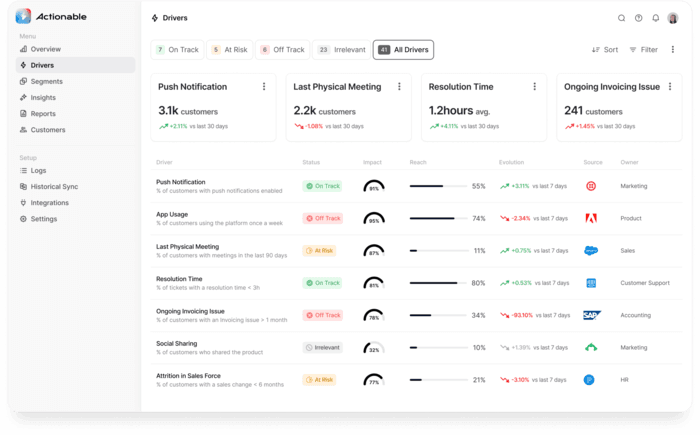The height and width of the screenshot is (435, 700).
Task: Click Off Track status badge for App Usage
Action: point(322,218)
